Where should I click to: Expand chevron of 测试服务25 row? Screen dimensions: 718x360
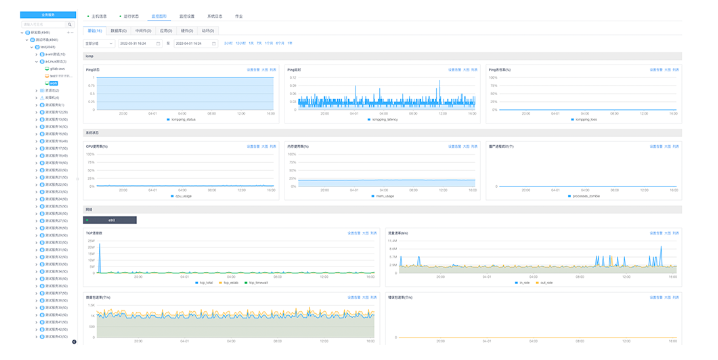tap(37, 206)
